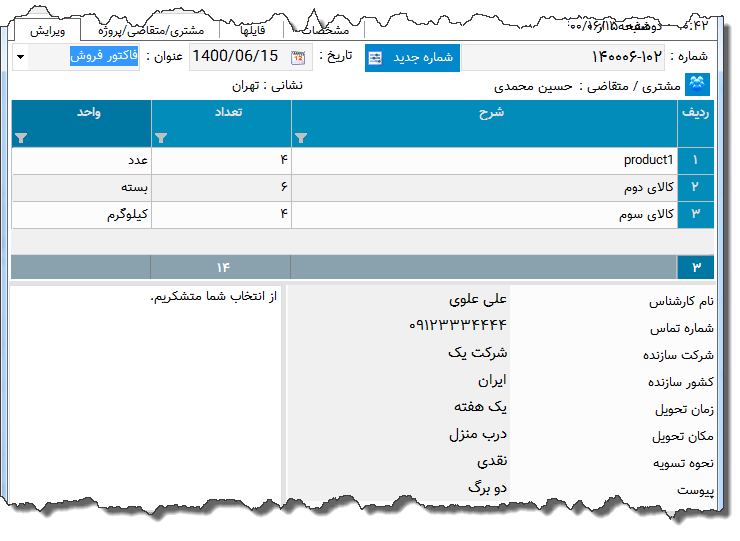Screen dimensions: 740x541
Task: Switch to the مشخصات tab
Action: tap(325, 31)
